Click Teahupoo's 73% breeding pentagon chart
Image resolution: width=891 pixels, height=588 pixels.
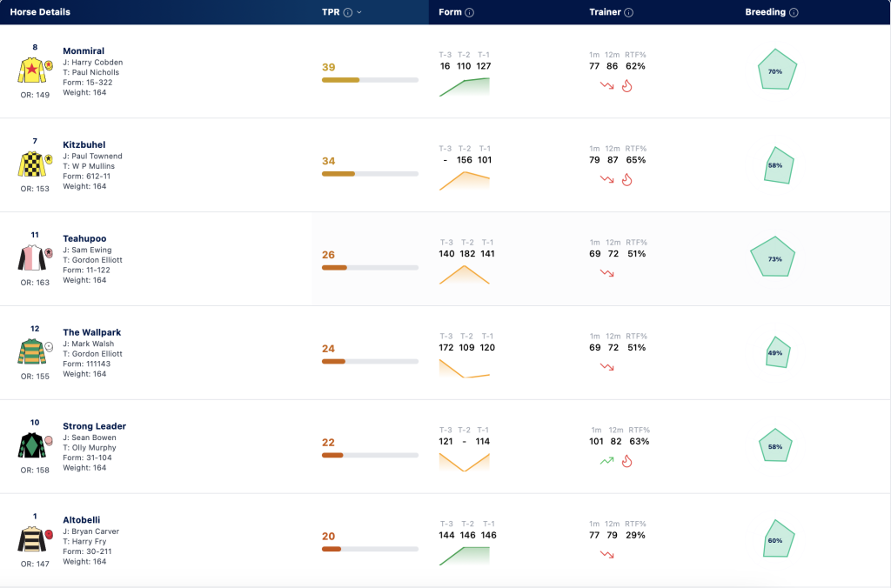click(773, 257)
